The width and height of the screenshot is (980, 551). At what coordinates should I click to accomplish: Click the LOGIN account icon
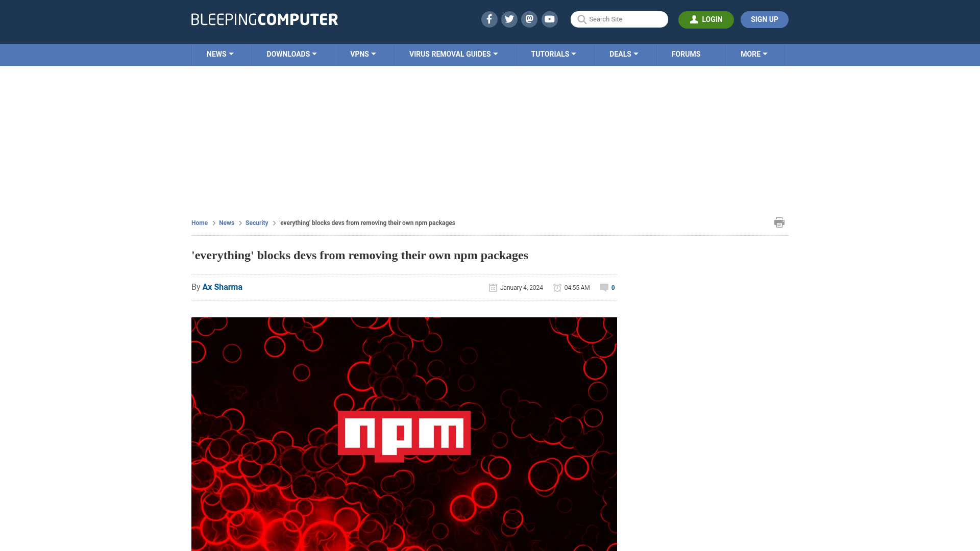[694, 19]
